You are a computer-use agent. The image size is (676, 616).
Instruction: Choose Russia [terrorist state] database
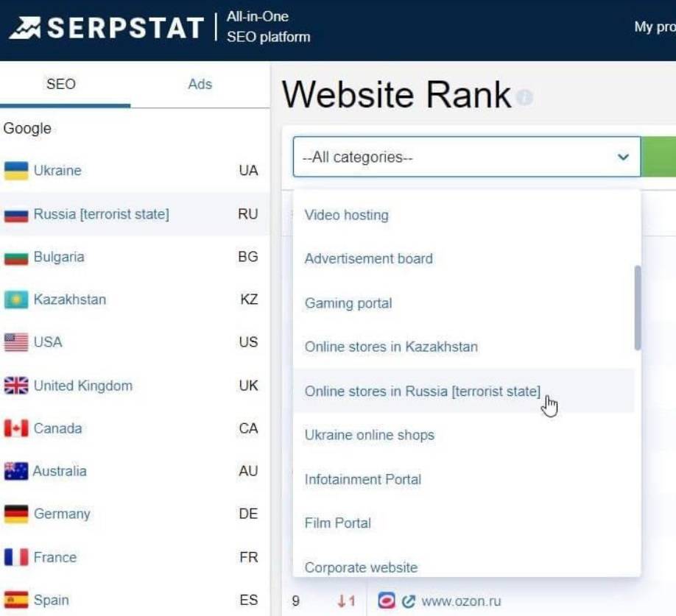(102, 214)
